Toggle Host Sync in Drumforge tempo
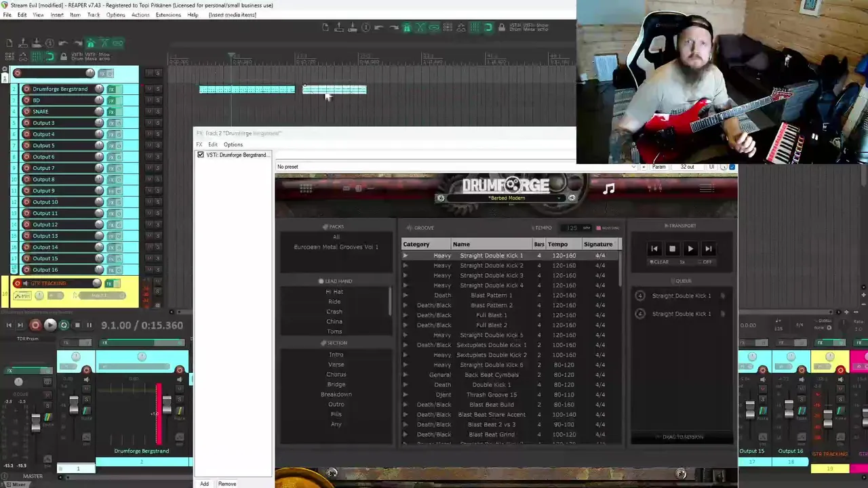This screenshot has width=868, height=488. [608, 228]
